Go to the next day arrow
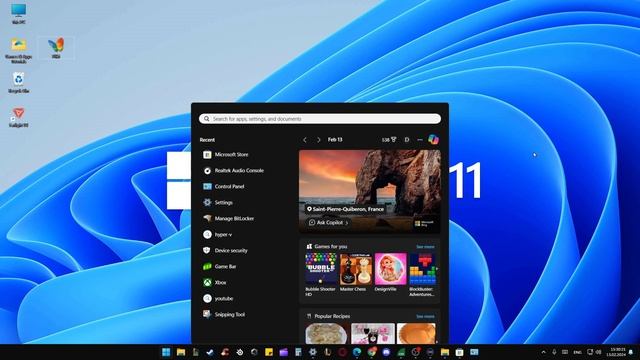640x360 pixels. [x=318, y=140]
